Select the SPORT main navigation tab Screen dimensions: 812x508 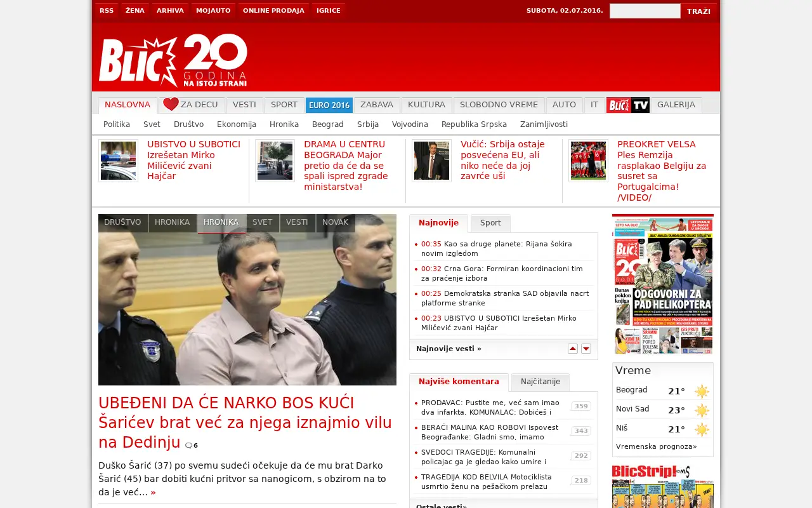[x=284, y=105]
